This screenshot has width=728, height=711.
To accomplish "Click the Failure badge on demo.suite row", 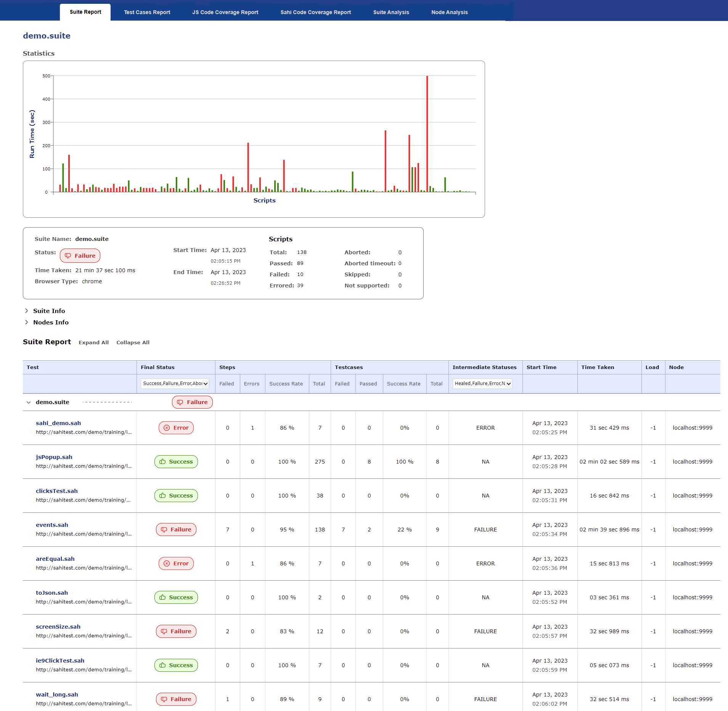I will pos(192,402).
